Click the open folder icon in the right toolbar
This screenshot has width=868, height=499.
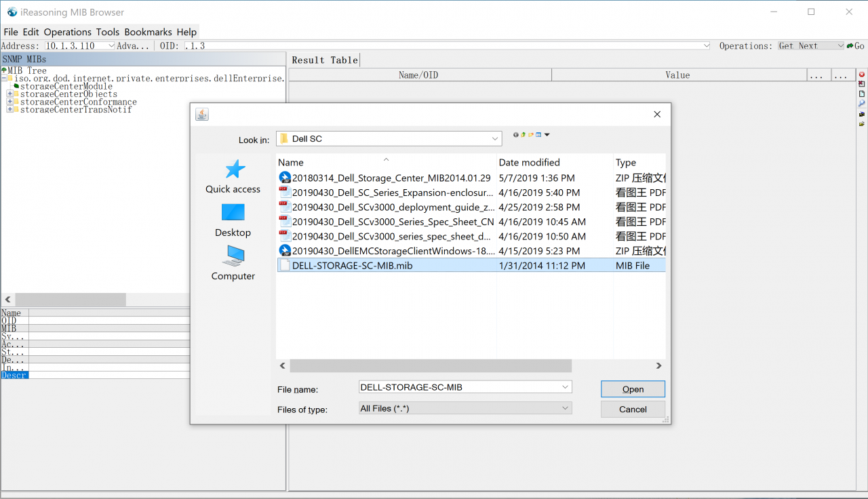862,124
